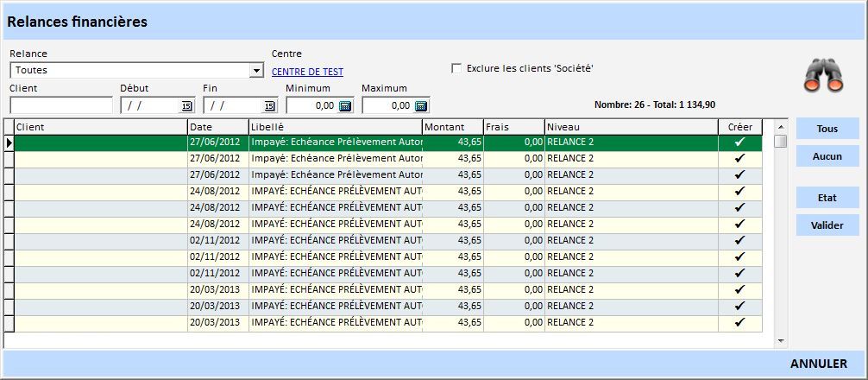Open the CENTRE DE TEST link
Viewport: 868px width, 380px height.
[x=307, y=72]
